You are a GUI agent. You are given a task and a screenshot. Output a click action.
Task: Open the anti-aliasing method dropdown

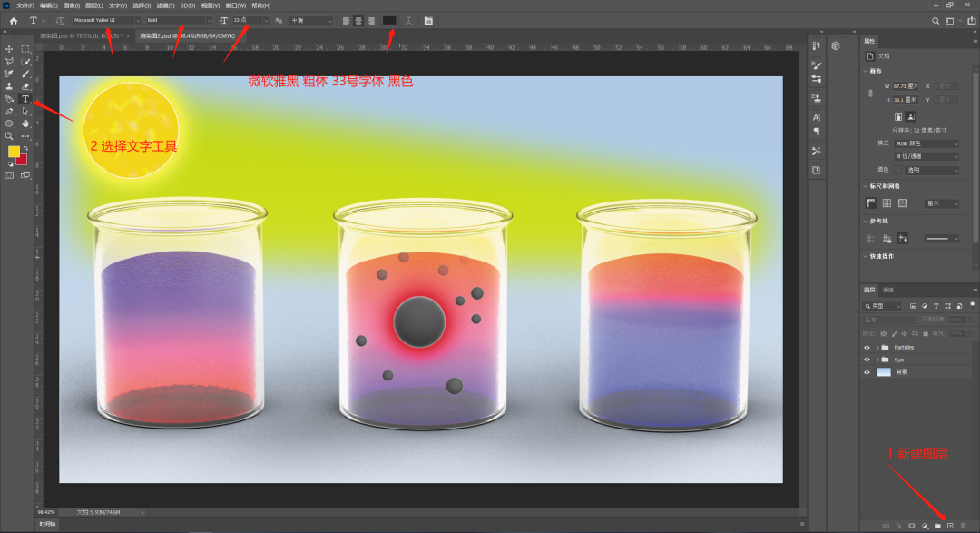click(311, 21)
